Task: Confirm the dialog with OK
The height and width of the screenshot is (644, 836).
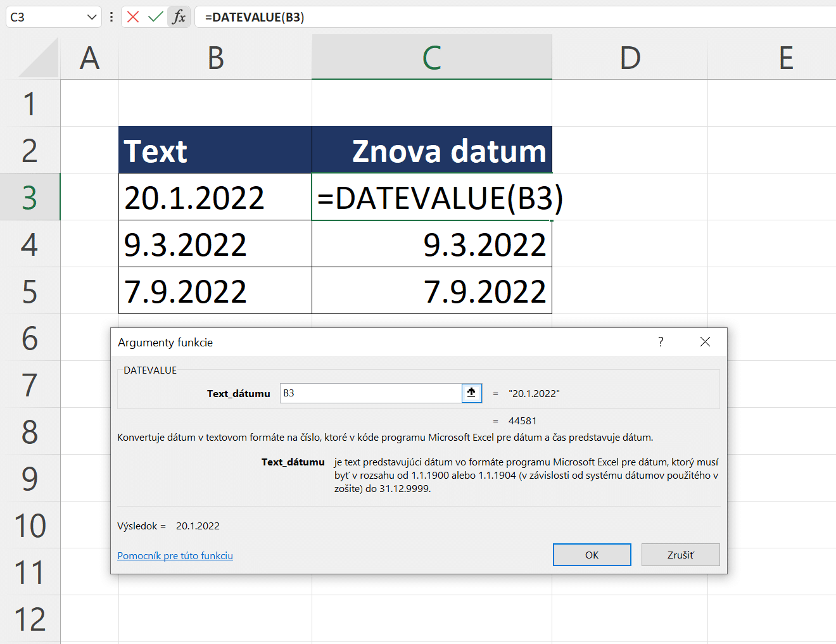Action: (x=592, y=555)
